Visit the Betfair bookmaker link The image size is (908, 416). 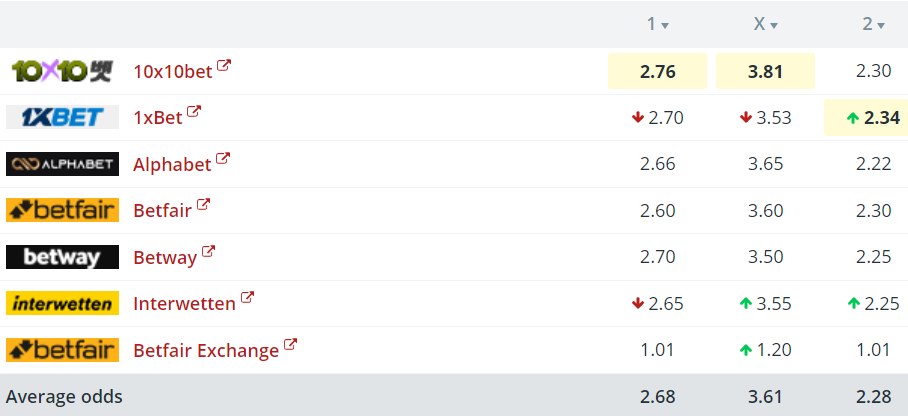162,210
